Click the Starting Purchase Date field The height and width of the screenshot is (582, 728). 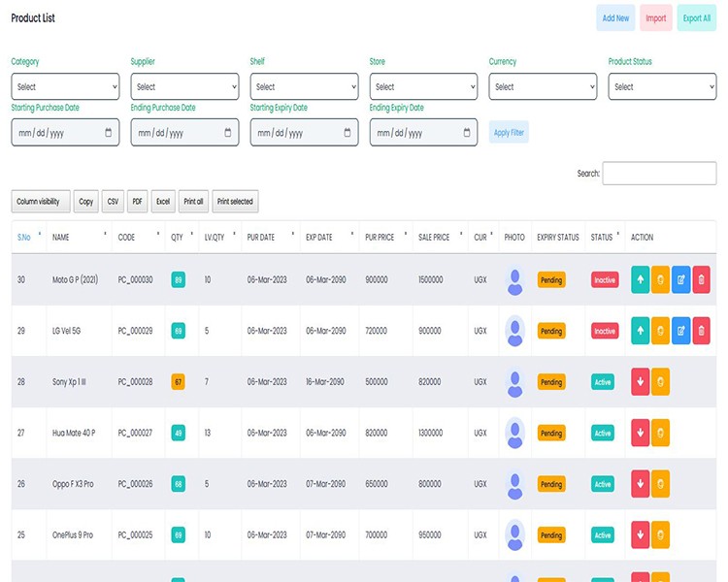pos(65,132)
